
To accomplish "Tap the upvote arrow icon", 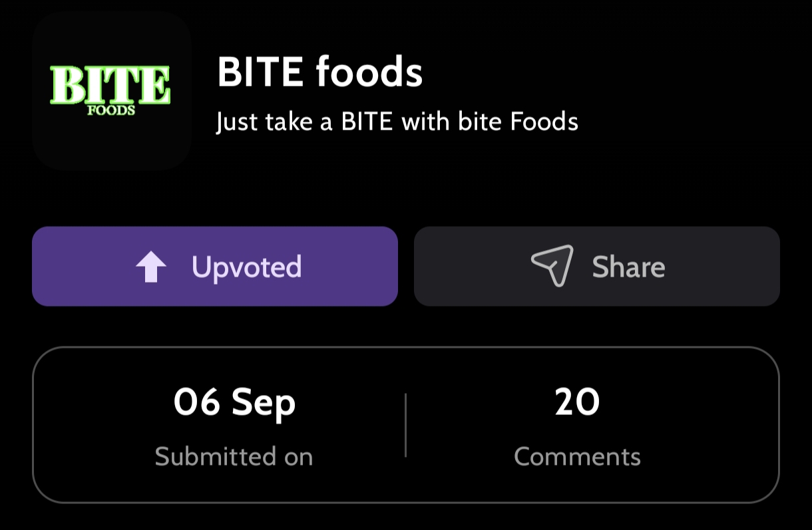I will pos(151,267).
